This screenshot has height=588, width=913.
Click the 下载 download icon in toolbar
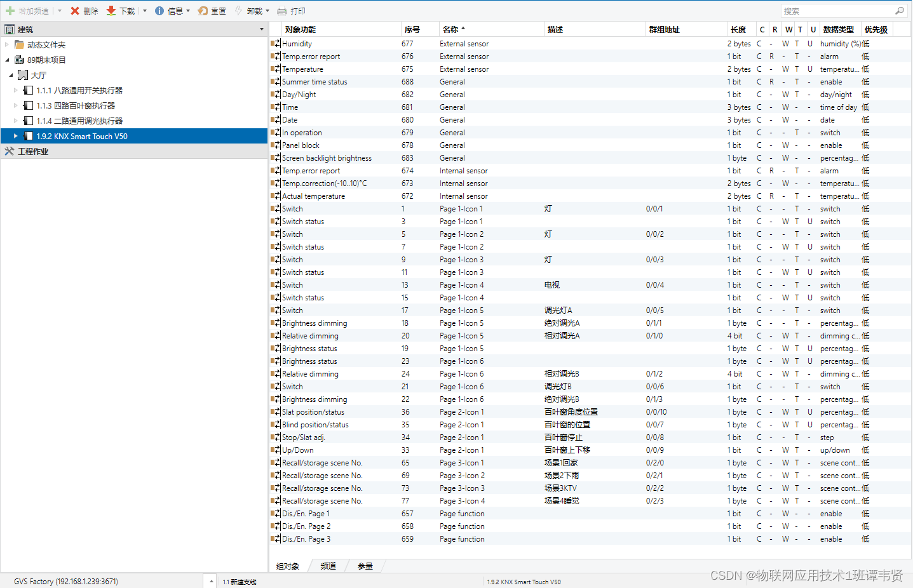111,11
